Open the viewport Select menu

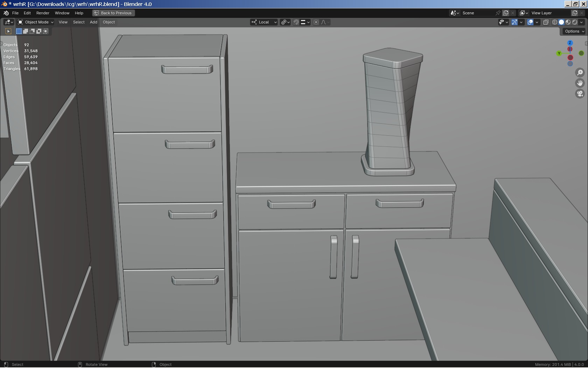pyautogui.click(x=79, y=22)
